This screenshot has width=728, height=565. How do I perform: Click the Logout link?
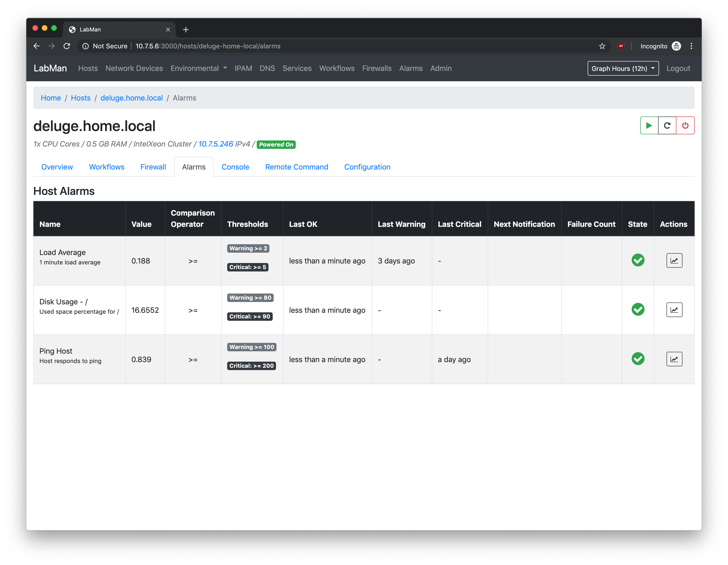(678, 68)
